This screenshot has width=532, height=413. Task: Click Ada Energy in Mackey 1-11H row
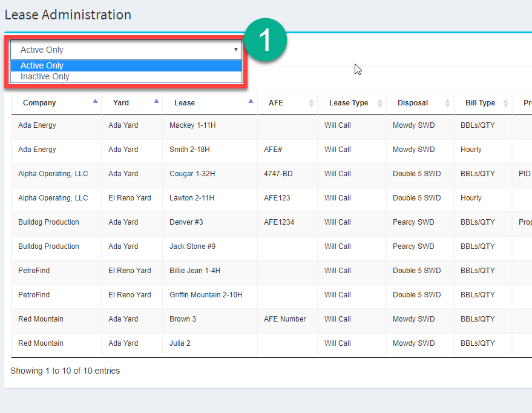coord(37,125)
